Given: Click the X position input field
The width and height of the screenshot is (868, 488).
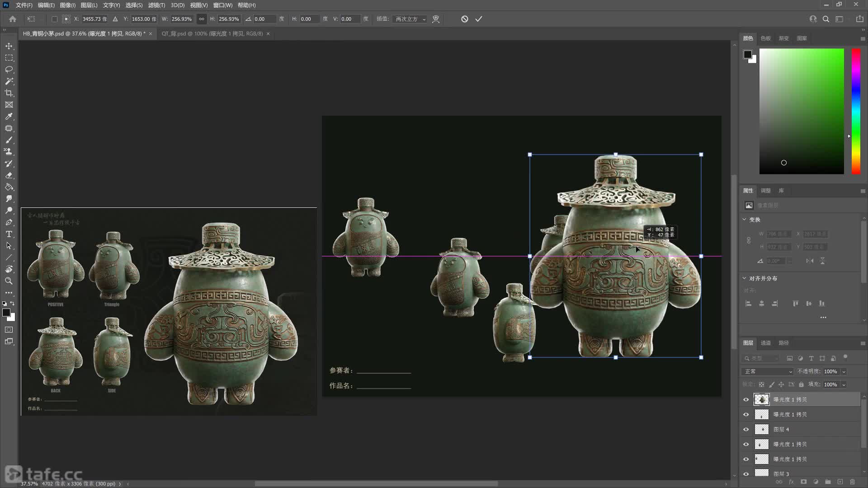Looking at the screenshot, I should pyautogui.click(x=94, y=19).
